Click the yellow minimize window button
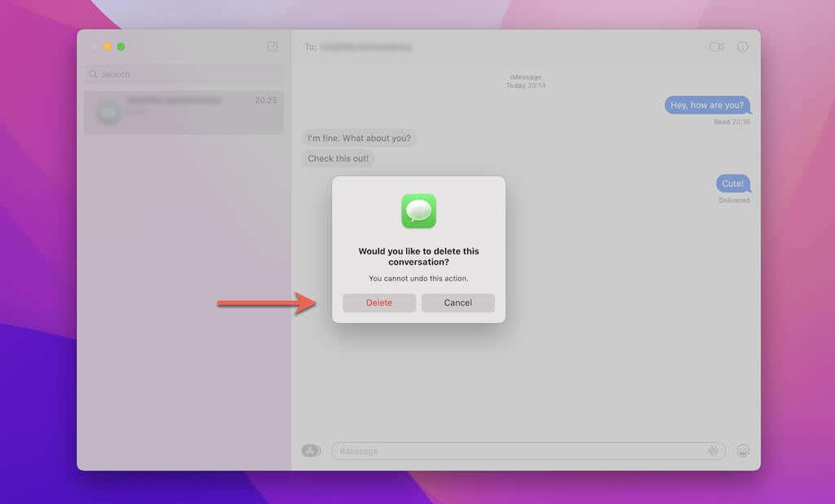This screenshot has height=504, width=835. coord(108,46)
